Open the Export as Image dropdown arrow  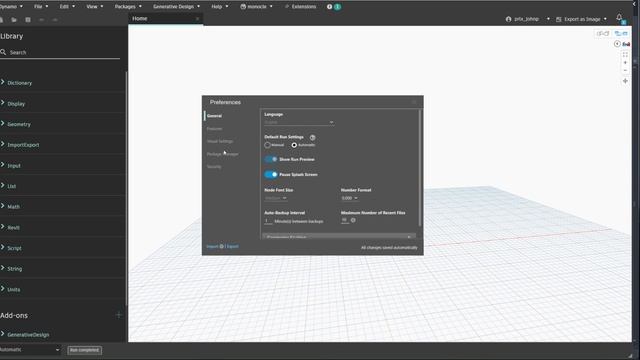(x=605, y=19)
